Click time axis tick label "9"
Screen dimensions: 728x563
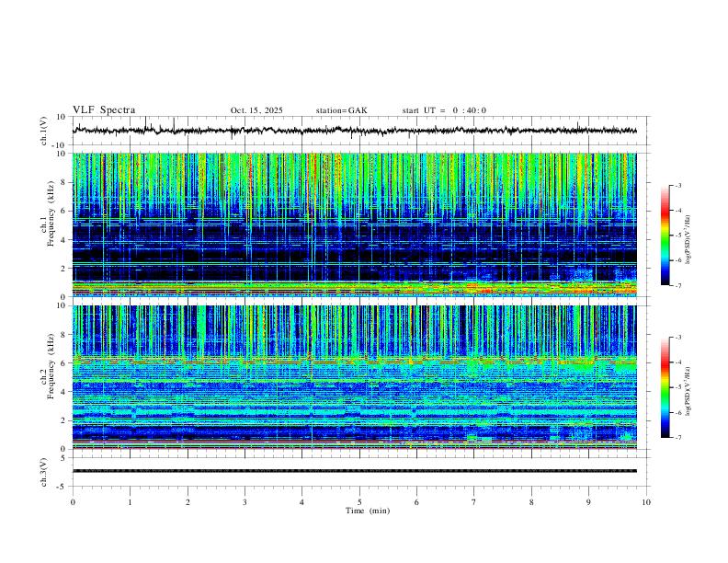[x=588, y=502]
